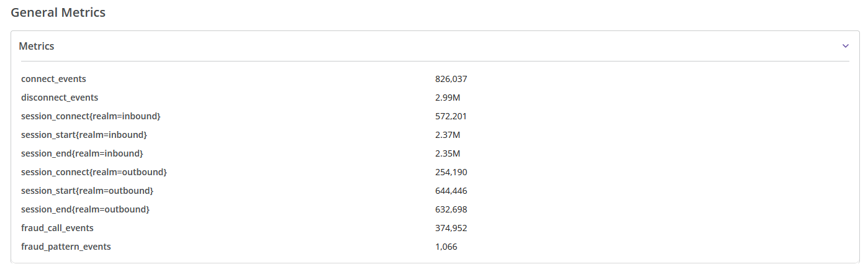Click the fraud_call_events value 374,952

pos(451,228)
